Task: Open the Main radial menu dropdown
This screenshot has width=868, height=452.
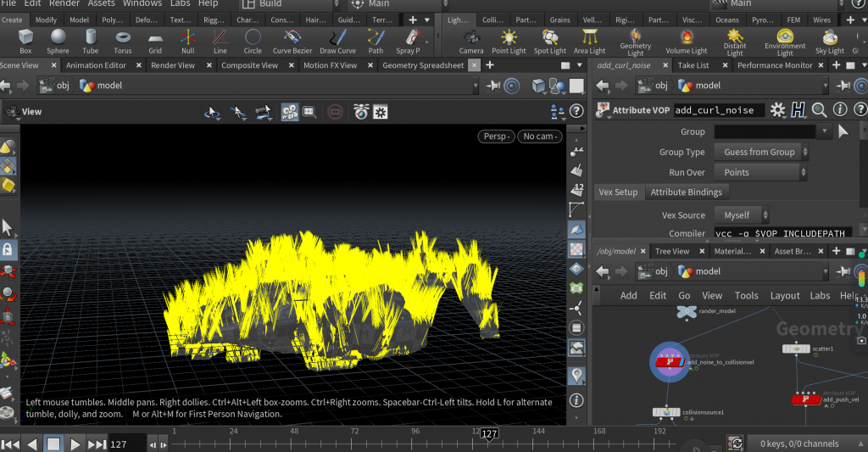Action: pyautogui.click(x=397, y=4)
